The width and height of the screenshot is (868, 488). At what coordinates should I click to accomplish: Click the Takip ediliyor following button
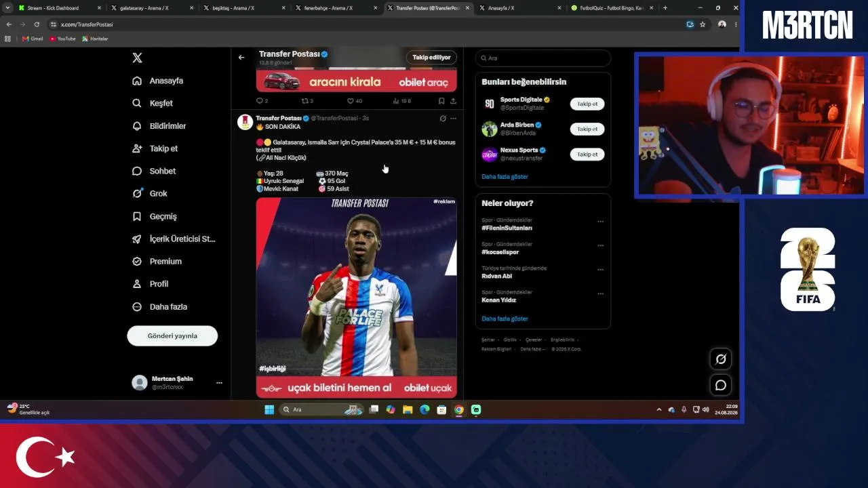[x=431, y=58]
